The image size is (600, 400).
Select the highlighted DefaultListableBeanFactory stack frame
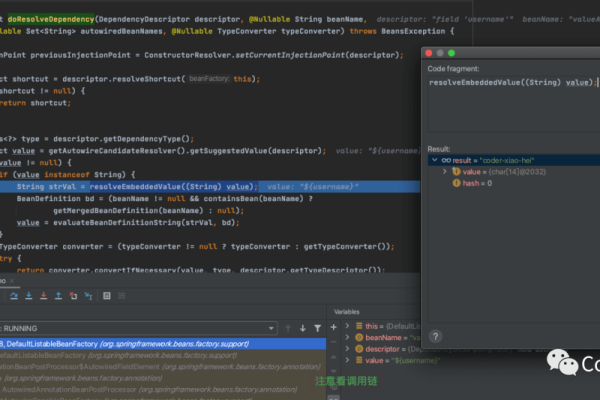(x=163, y=344)
